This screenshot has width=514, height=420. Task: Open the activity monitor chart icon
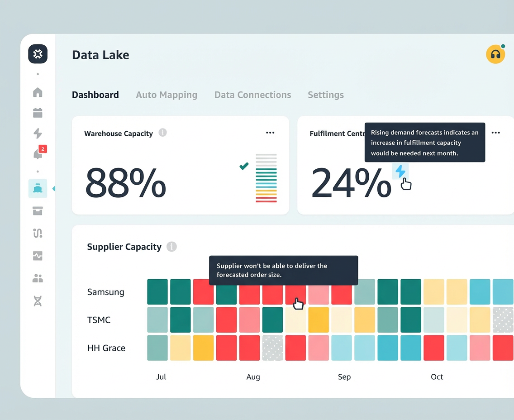(38, 256)
